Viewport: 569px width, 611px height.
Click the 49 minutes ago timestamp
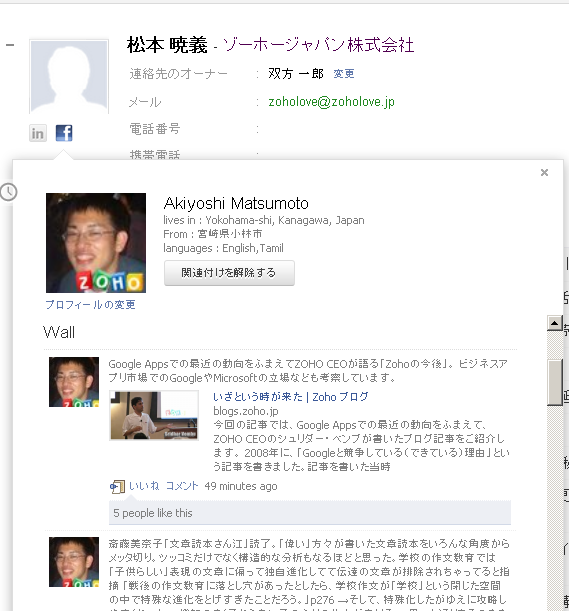pos(241,486)
